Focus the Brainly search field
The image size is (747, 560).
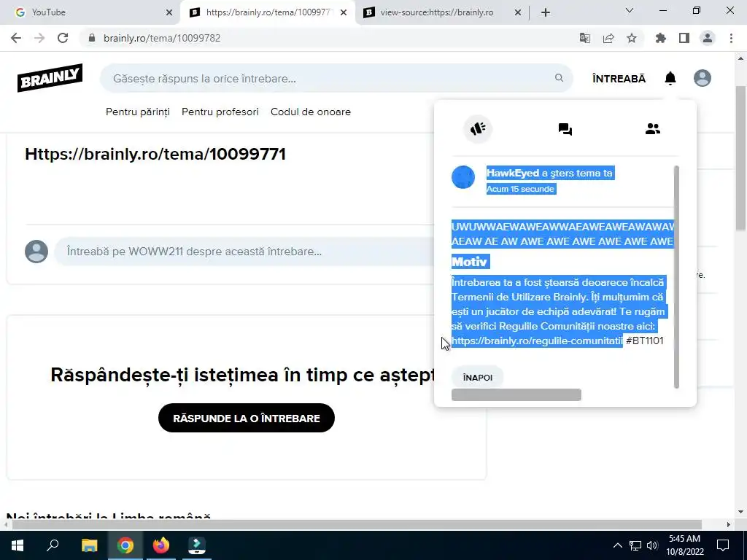tap(336, 78)
